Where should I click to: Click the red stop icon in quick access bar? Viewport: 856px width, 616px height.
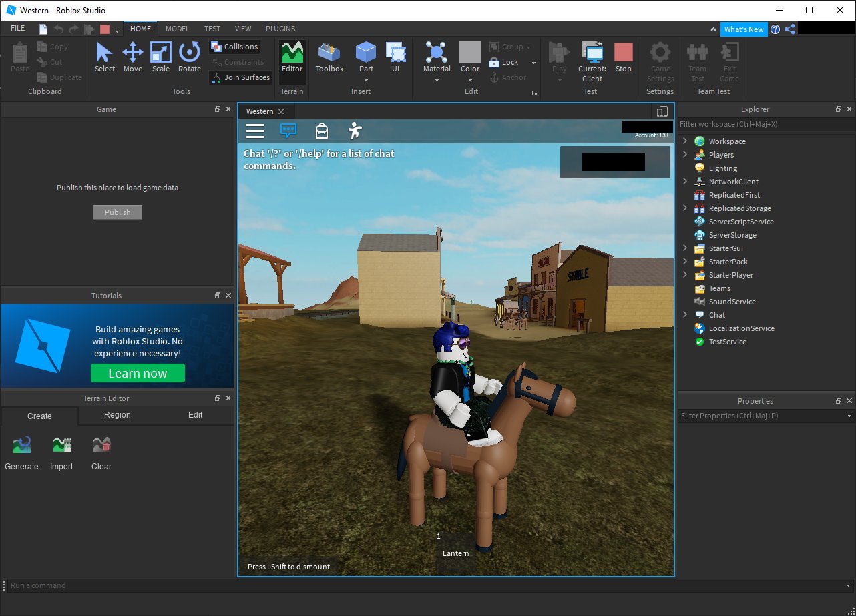point(104,29)
